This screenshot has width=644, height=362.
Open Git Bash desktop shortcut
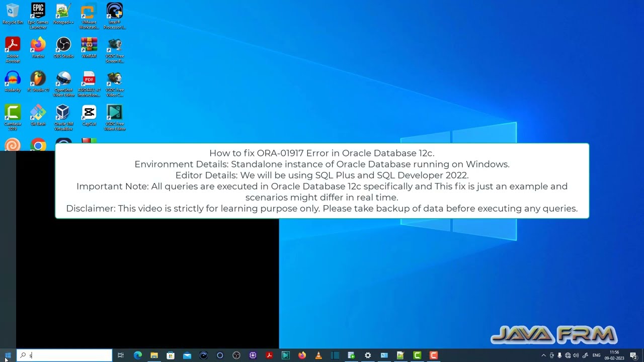38,115
